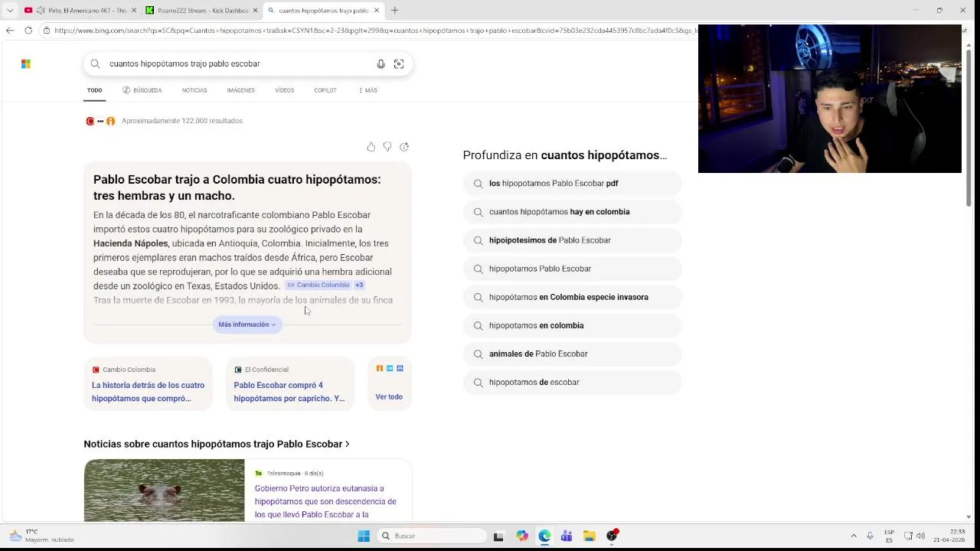Click Ver todo sources link

pos(389,396)
